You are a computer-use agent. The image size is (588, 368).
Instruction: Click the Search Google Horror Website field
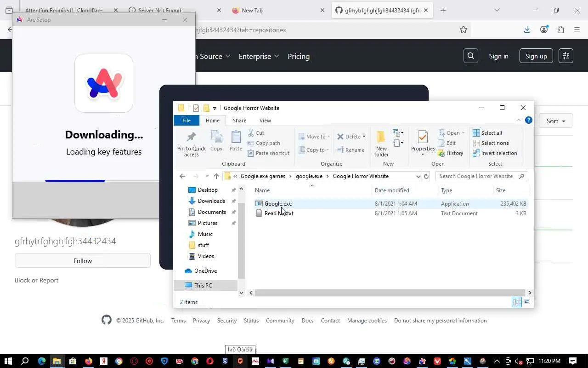(x=481, y=176)
